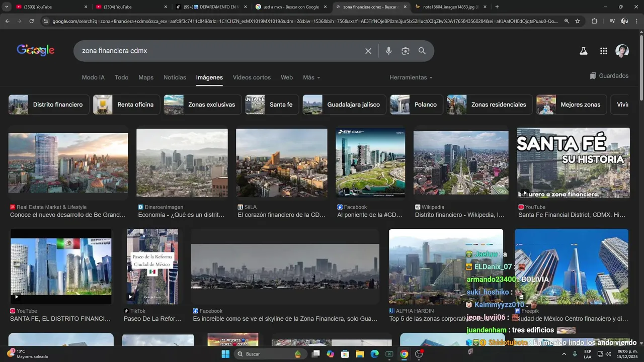Open Copilot from the taskbar
The image size is (644, 362).
point(330,354)
